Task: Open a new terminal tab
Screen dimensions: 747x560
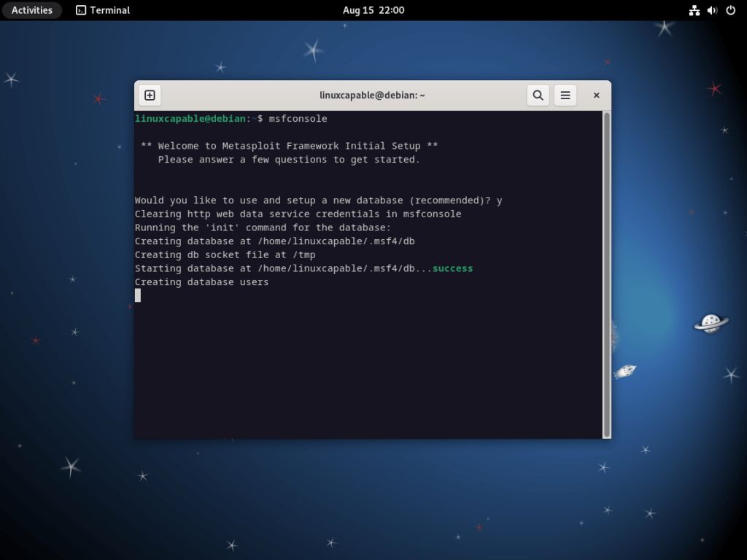Action: click(150, 96)
